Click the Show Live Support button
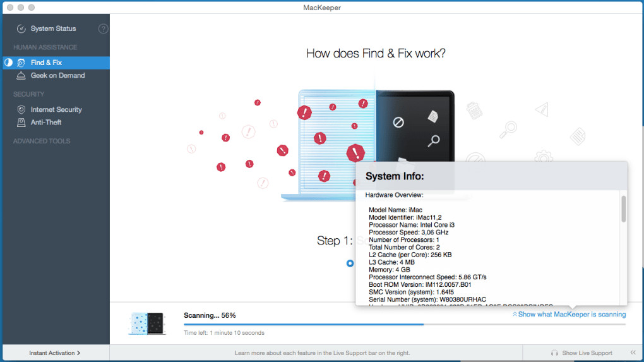This screenshot has width=644, height=362. [581, 353]
